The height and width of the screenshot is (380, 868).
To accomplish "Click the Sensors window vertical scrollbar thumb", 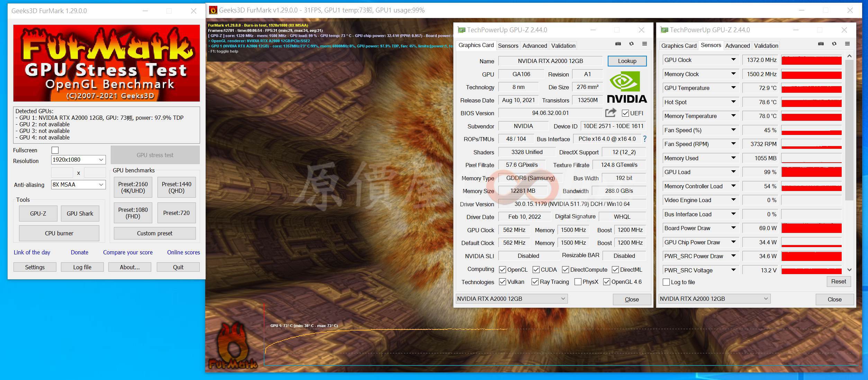I will tap(849, 130).
